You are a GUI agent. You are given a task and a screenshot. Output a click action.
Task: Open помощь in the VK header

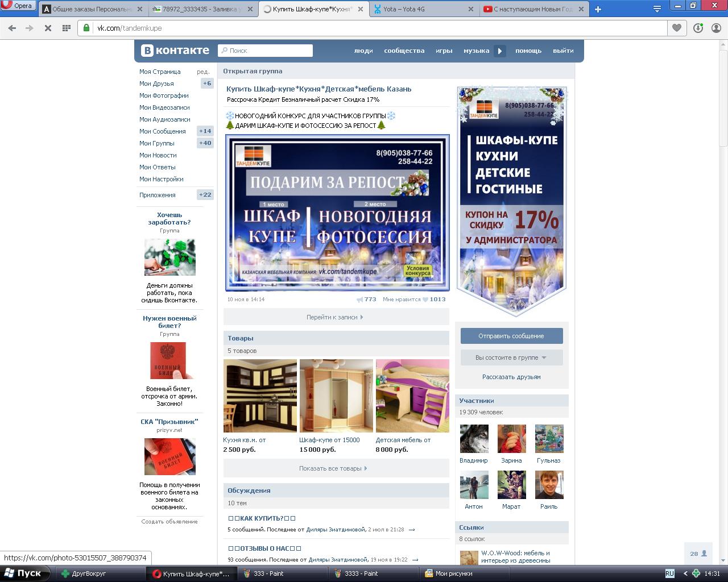pos(528,51)
